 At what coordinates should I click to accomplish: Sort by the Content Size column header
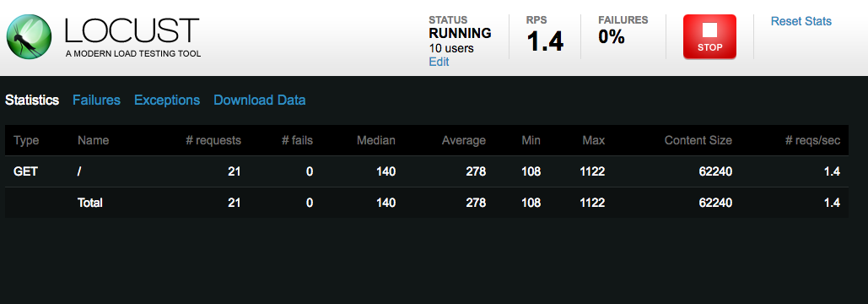(x=698, y=141)
